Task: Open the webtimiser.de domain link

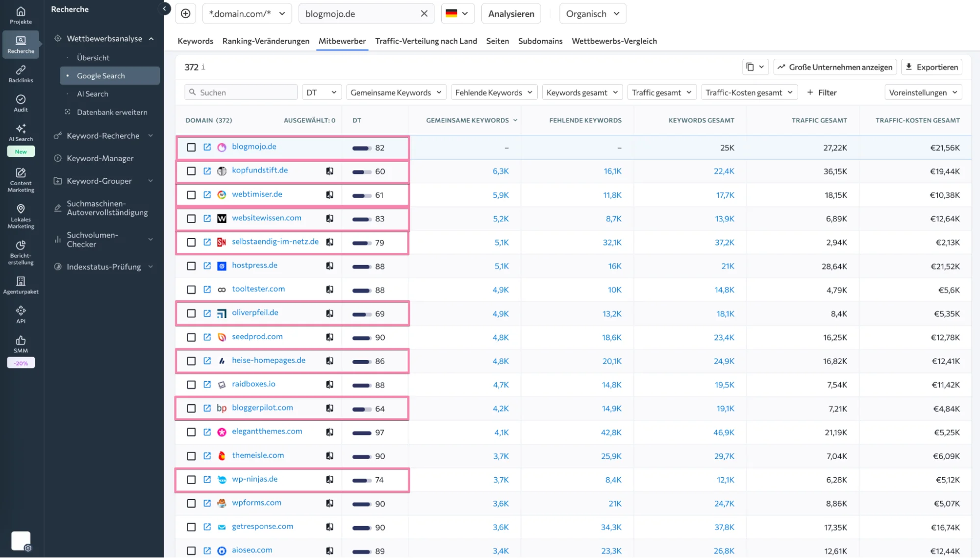Action: click(x=257, y=194)
